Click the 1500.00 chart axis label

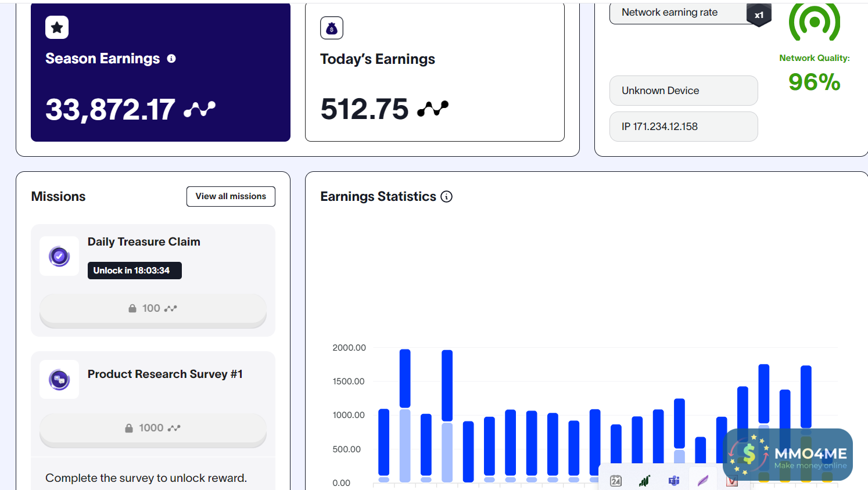coord(349,381)
